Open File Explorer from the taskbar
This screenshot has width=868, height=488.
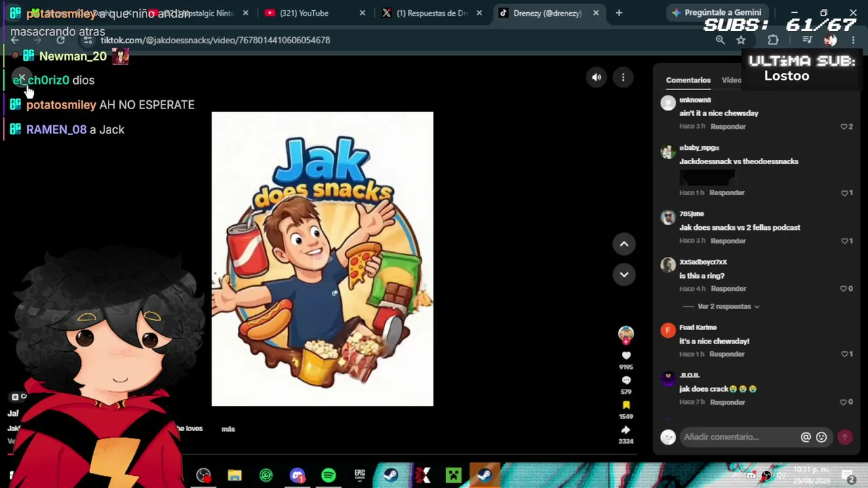[x=235, y=475]
